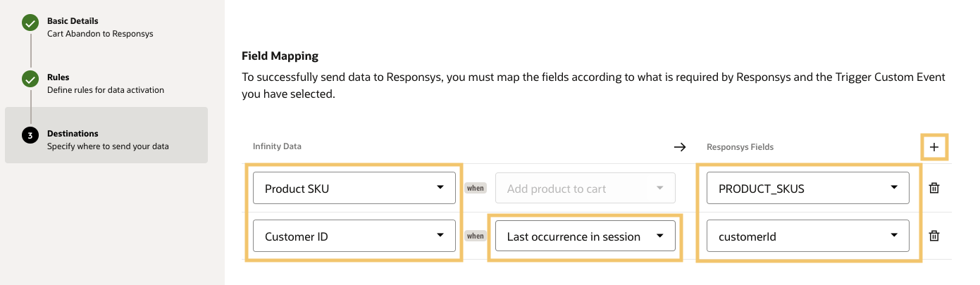Click the second row 'when' label
The image size is (980, 285).
click(x=476, y=236)
